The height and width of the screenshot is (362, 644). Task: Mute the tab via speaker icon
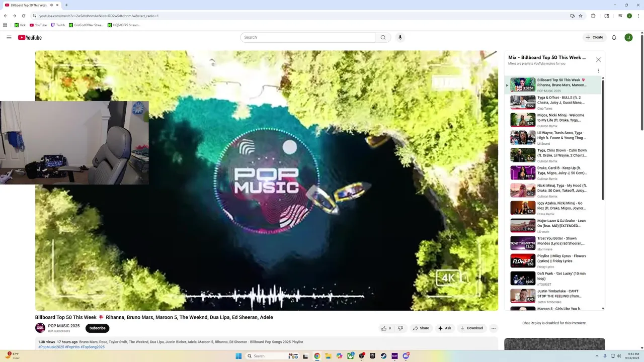click(x=51, y=5)
